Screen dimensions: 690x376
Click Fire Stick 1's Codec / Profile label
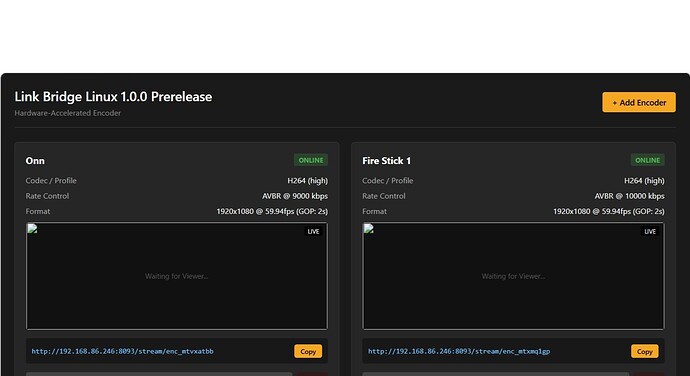pos(388,181)
